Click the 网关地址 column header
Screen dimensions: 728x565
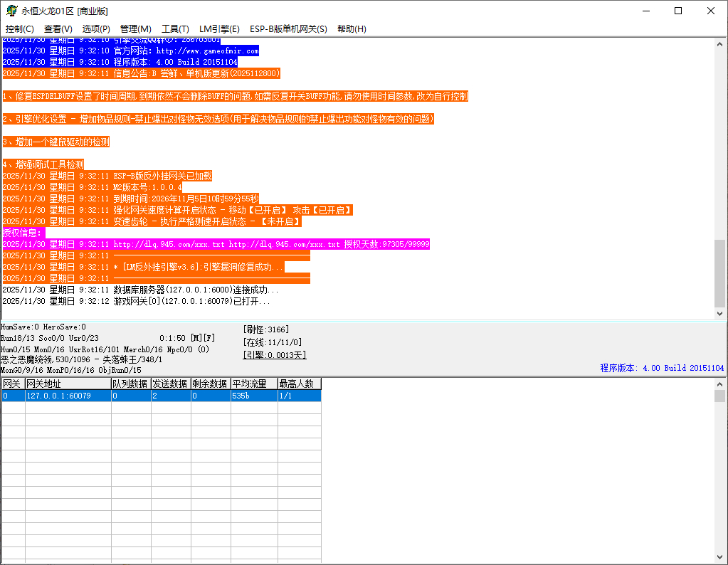coord(68,384)
